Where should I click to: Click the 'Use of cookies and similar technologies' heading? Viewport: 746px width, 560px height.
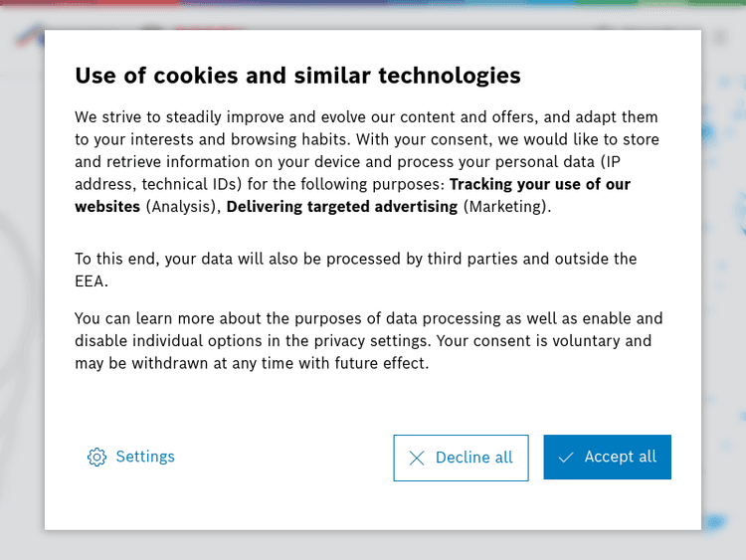297,76
